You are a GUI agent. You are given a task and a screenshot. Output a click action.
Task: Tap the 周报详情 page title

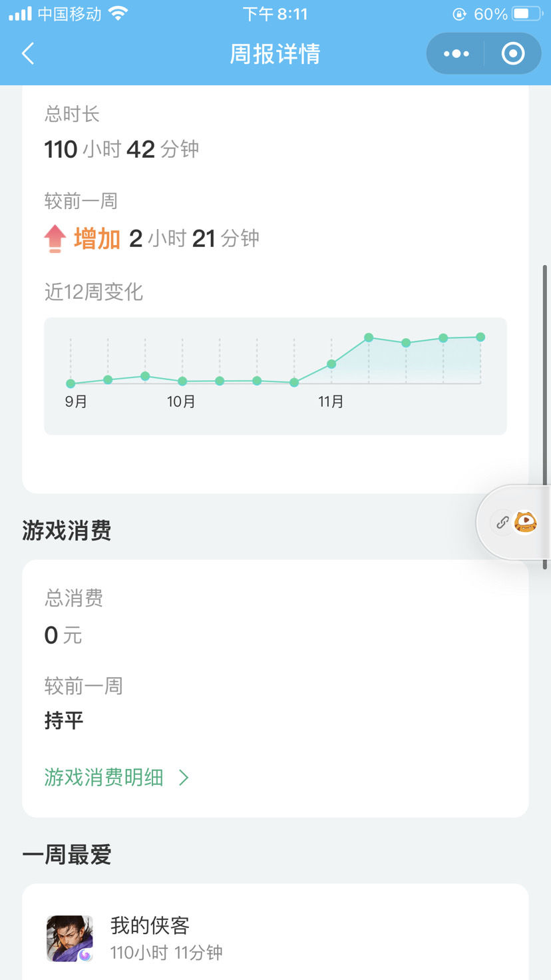click(x=275, y=53)
